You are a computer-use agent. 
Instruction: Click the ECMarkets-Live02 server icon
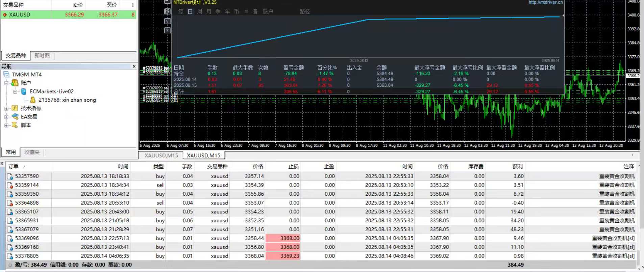coord(24,91)
